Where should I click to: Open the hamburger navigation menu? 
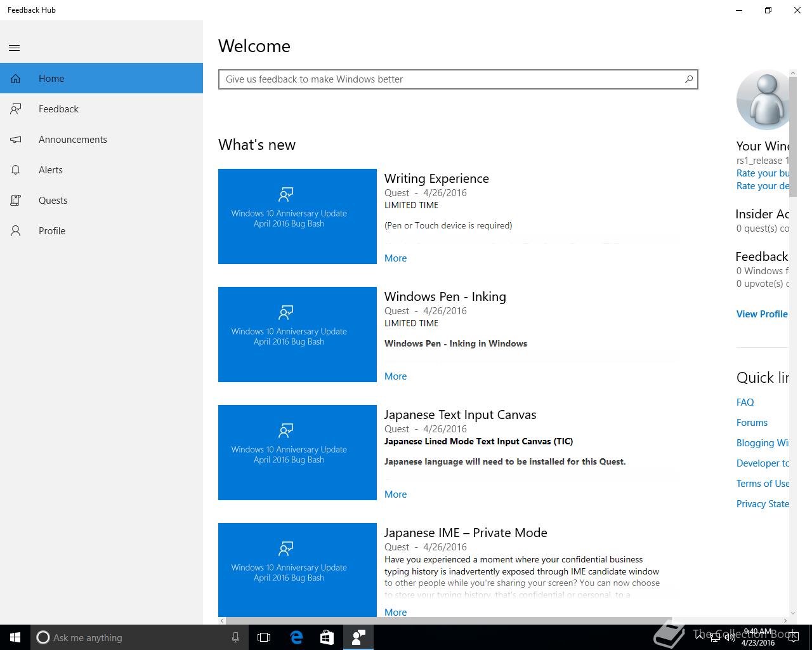[x=15, y=48]
